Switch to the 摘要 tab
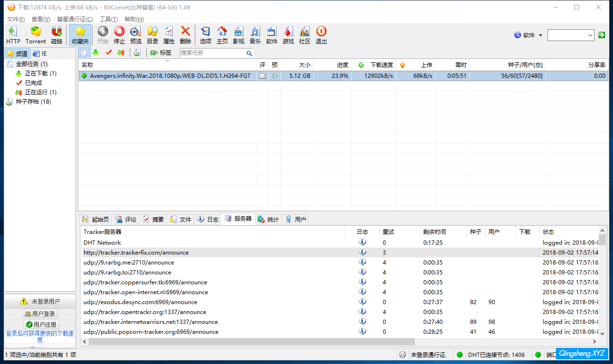613x364 pixels. 153,219
